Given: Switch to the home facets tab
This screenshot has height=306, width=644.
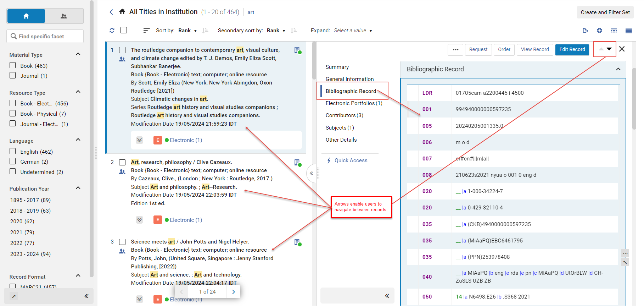Looking at the screenshot, I should click(26, 16).
